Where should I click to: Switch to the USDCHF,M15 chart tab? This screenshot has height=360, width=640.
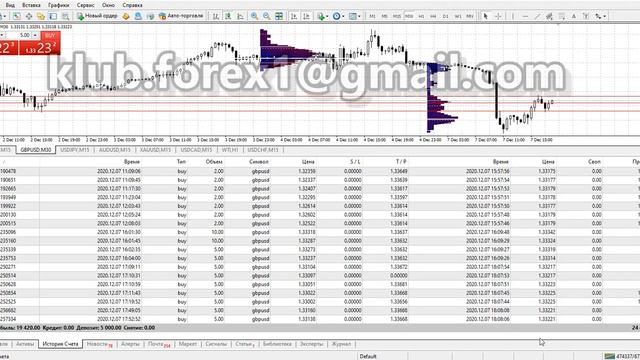[263, 150]
